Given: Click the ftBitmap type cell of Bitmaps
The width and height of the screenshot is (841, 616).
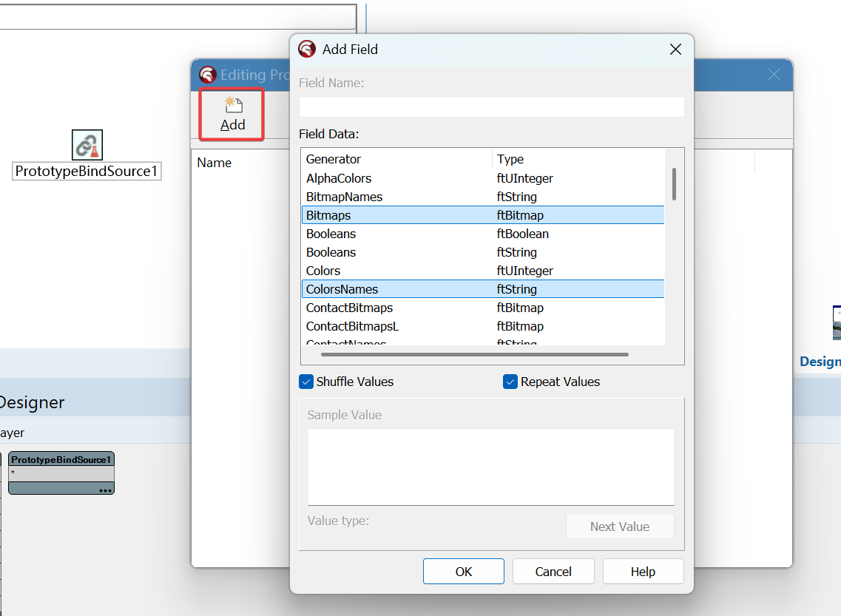Looking at the screenshot, I should click(520, 215).
